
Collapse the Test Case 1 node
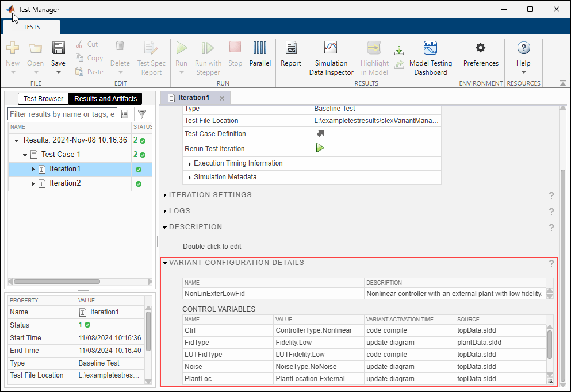[x=25, y=155]
